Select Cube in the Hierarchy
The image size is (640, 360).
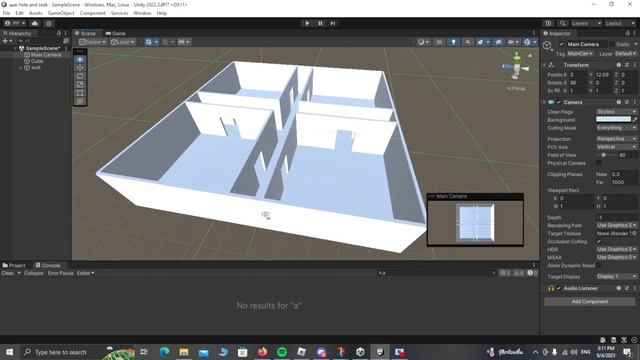(37, 61)
